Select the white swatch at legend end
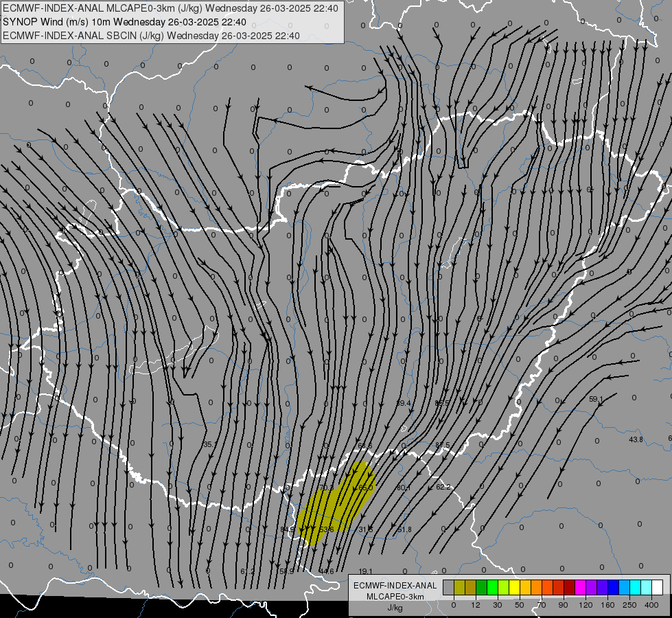The height and width of the screenshot is (618, 672). (658, 587)
